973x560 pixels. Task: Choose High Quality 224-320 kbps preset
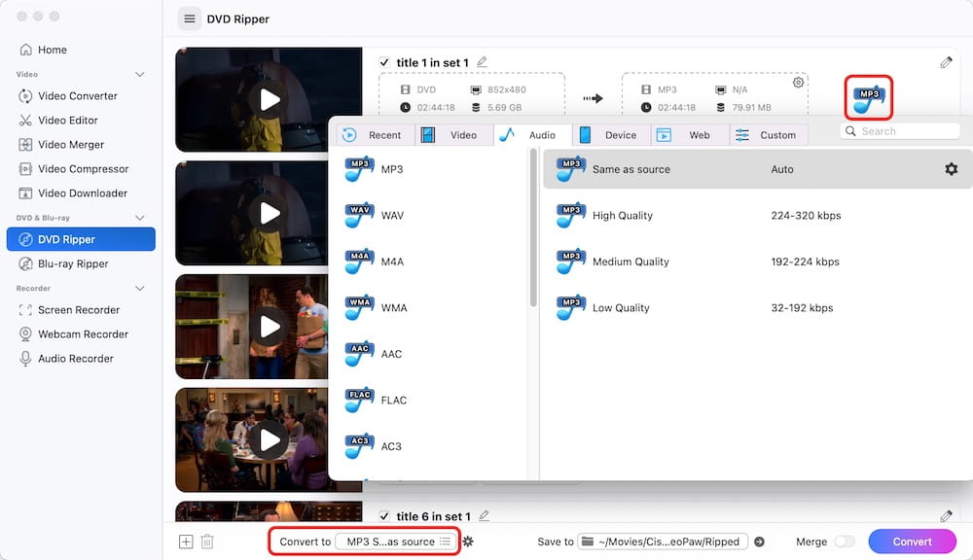[756, 215]
